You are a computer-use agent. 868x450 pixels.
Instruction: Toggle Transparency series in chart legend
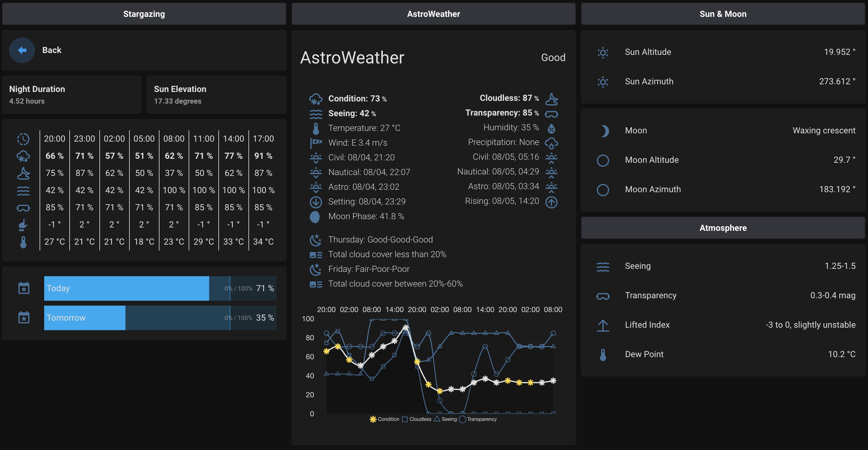478,419
